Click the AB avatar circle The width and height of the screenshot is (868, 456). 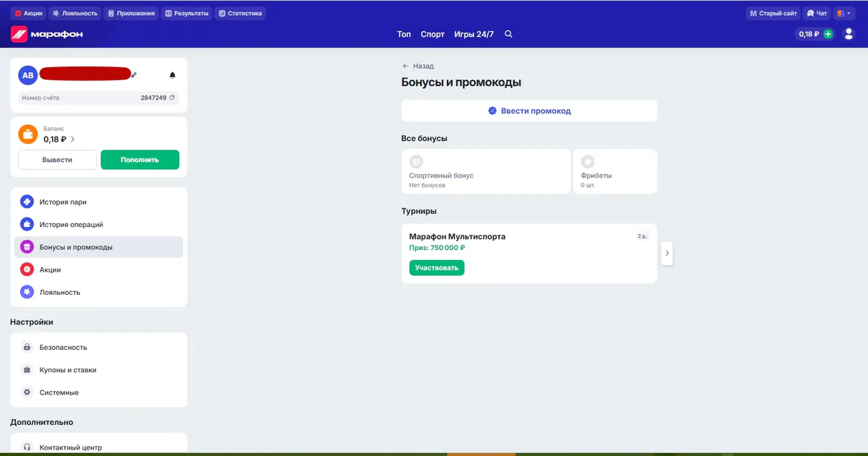coord(27,75)
